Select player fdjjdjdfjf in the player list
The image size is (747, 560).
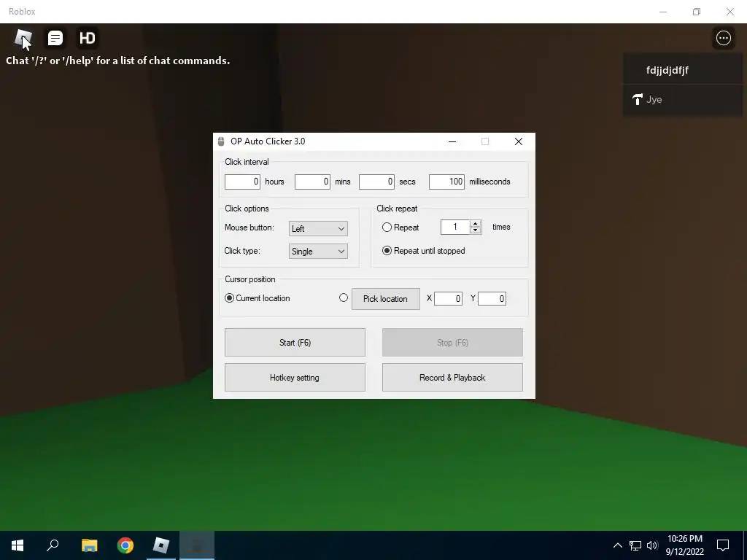683,70
